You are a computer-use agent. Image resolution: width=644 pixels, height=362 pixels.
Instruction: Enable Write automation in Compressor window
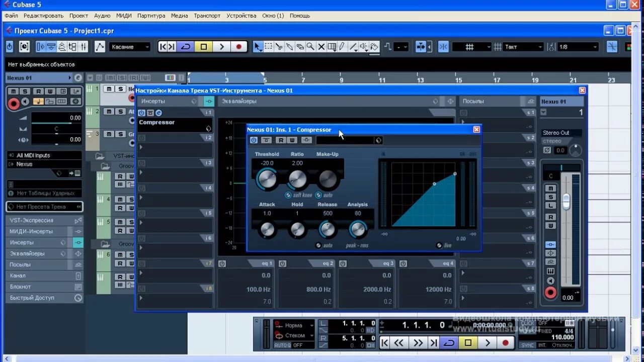[292, 140]
